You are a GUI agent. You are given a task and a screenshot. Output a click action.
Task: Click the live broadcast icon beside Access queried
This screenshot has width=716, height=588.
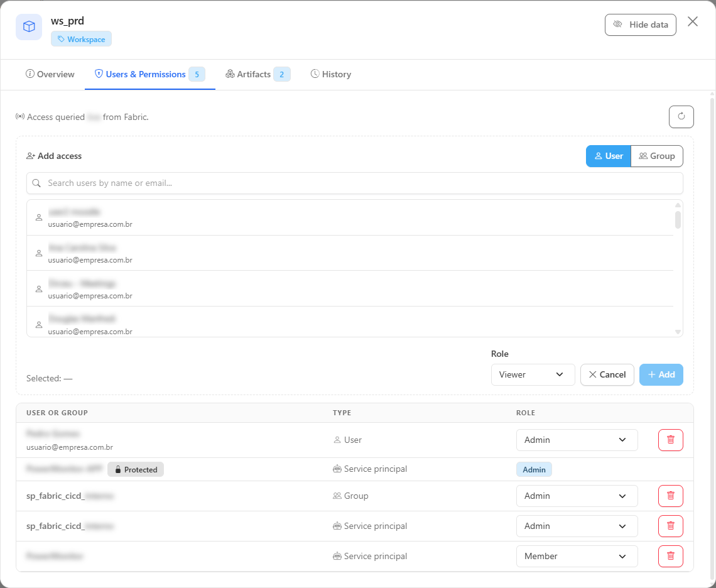[20, 117]
